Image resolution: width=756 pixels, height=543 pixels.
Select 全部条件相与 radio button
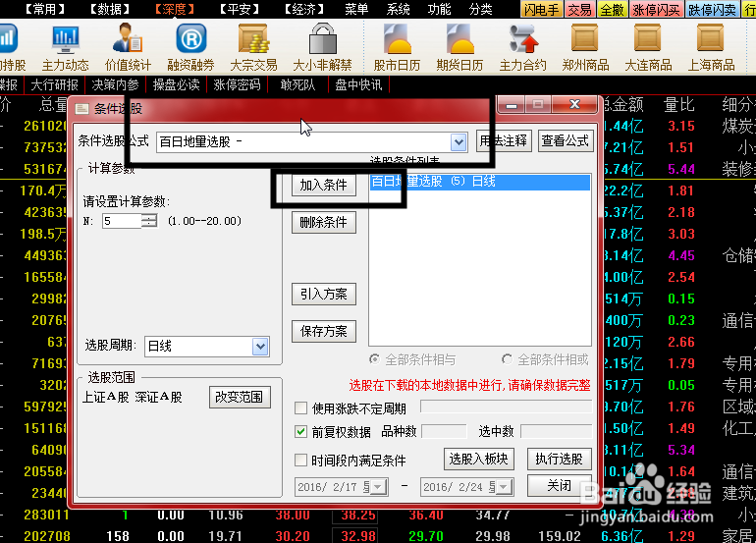click(x=374, y=359)
